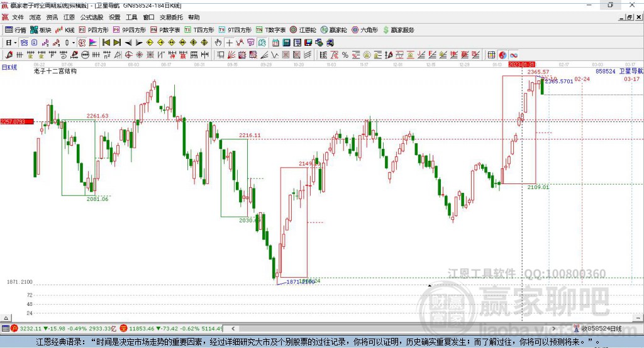Open the 公式选股 menu
Image resolution: width=644 pixels, height=348 pixels.
[x=92, y=17]
